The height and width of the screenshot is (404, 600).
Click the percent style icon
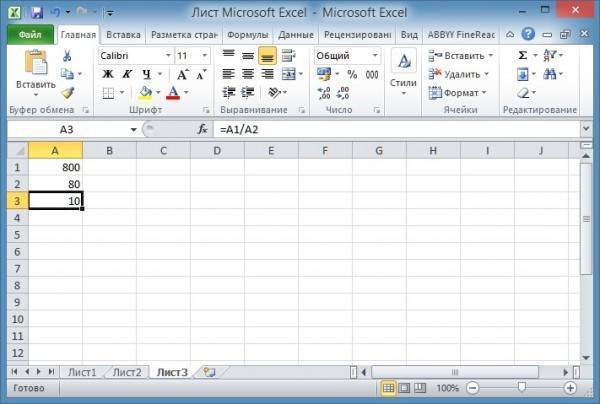(352, 74)
